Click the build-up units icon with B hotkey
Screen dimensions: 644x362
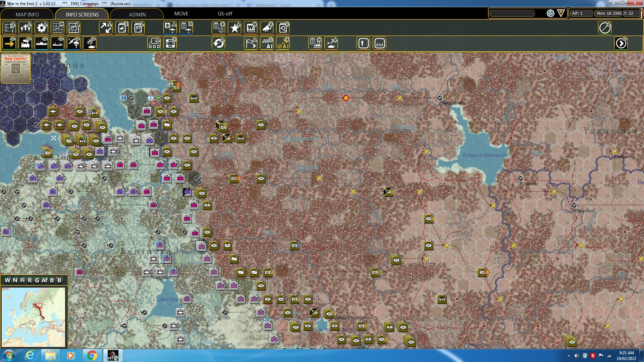pos(154,44)
